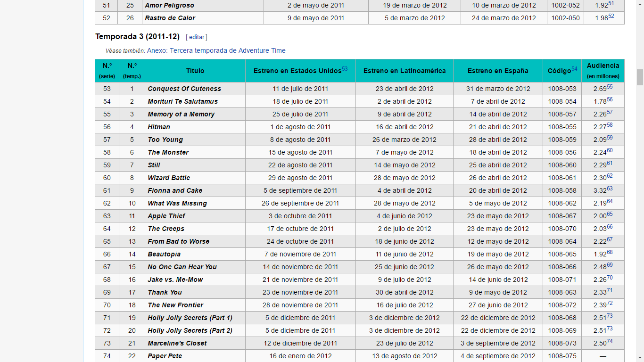Click the date '5 de septiembre de 2011'

pyautogui.click(x=300, y=190)
